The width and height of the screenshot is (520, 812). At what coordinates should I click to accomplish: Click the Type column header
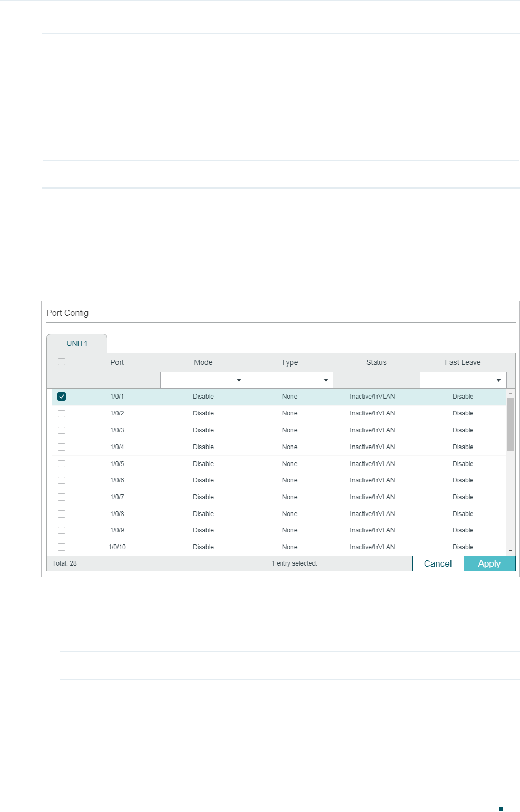pos(290,362)
